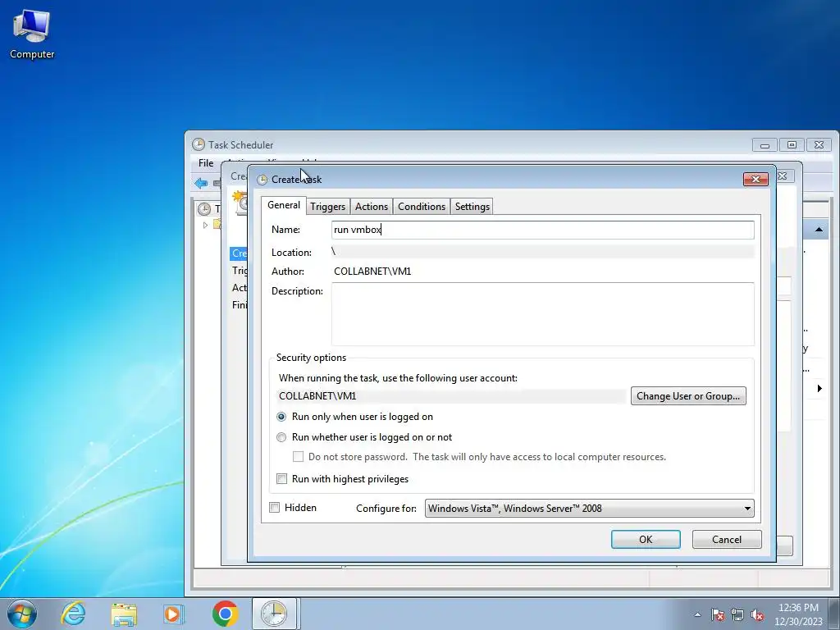Open the Computer desktop icon
This screenshot has width=840, height=630.
tap(32, 34)
